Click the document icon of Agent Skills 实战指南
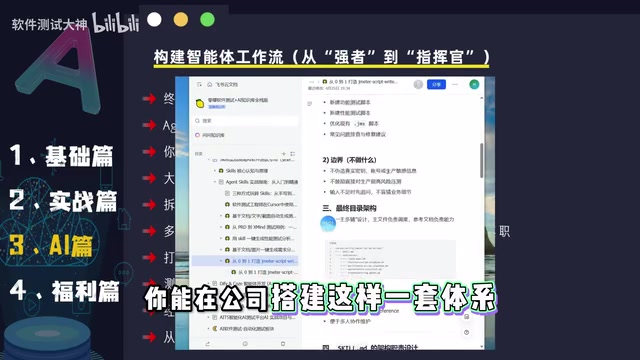Image resolution: width=640 pixels, height=360 pixels. (221, 182)
